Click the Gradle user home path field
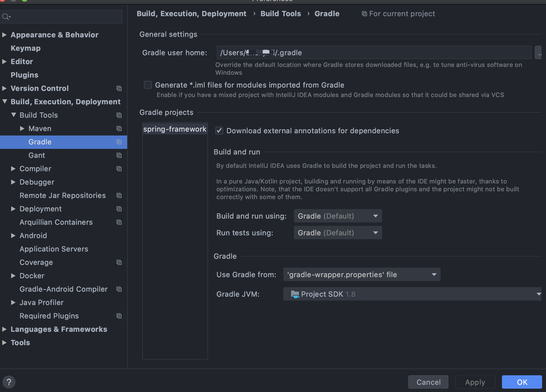 pos(374,53)
